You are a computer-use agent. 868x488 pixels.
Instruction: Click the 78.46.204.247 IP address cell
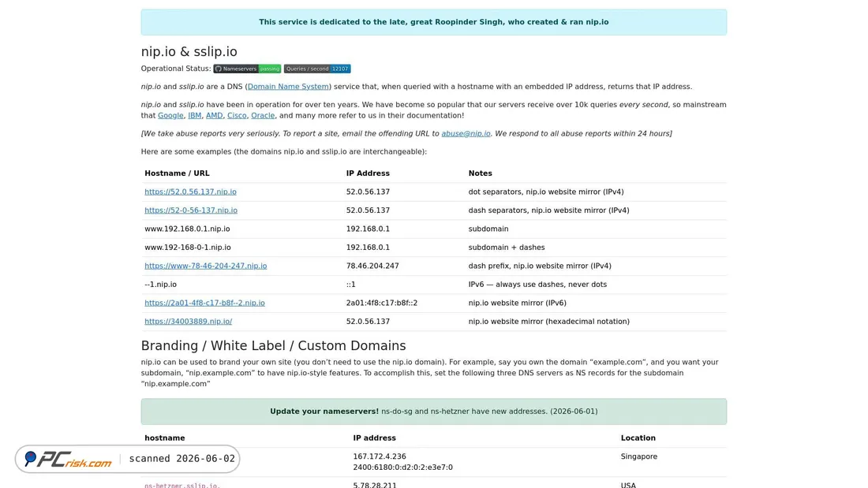click(372, 266)
